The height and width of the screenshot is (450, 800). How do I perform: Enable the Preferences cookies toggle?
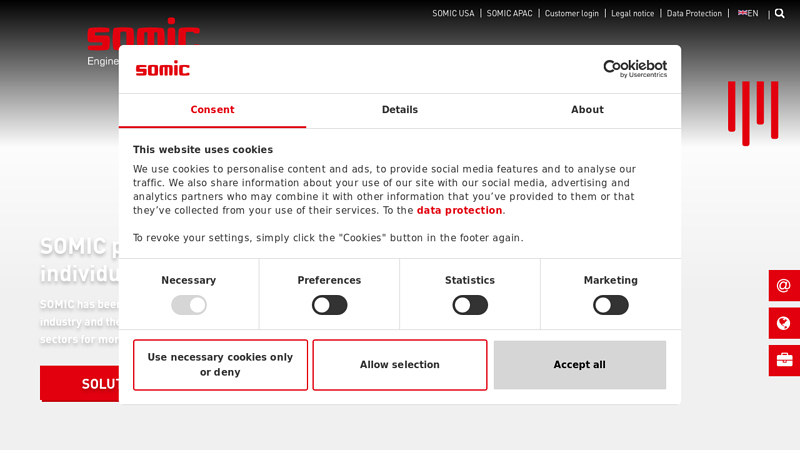329,305
